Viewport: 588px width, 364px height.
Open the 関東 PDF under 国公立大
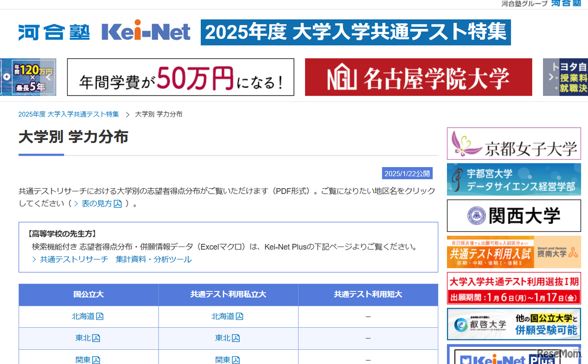coord(87,360)
